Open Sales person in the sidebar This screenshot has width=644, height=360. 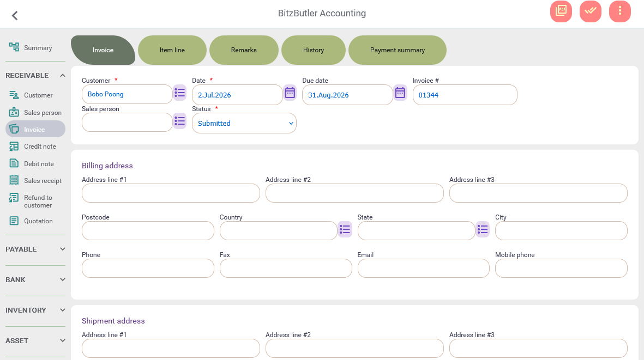pos(35,112)
